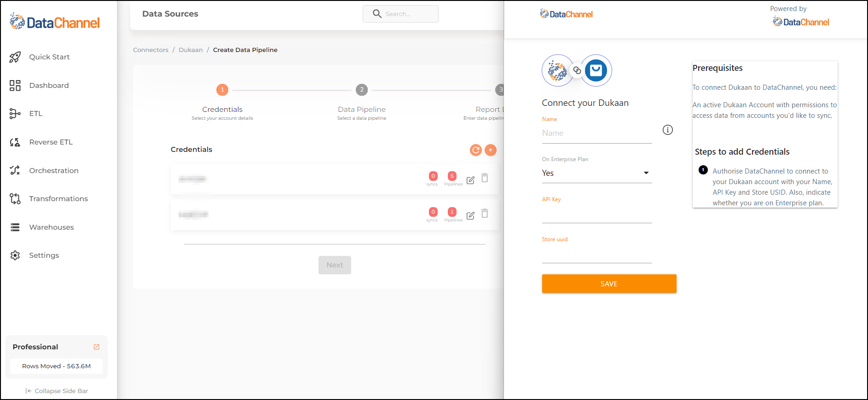The height and width of the screenshot is (400, 868).
Task: Go to Dashboard in the sidebar
Action: tap(49, 86)
